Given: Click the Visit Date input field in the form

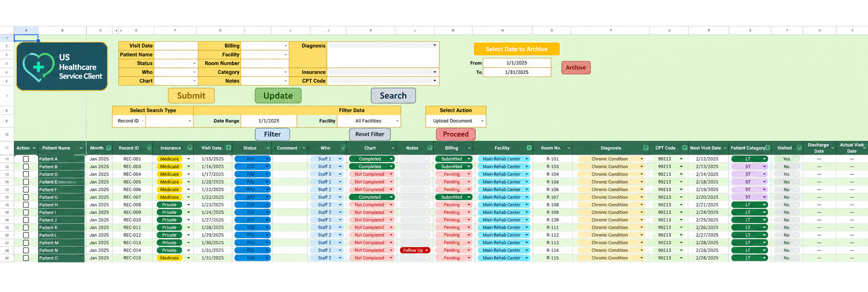Looking at the screenshot, I should [x=176, y=46].
